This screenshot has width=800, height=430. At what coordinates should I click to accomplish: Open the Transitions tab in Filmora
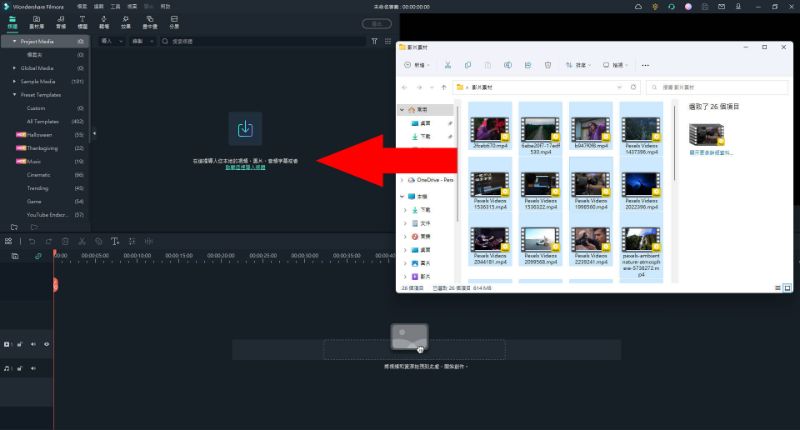click(x=104, y=22)
